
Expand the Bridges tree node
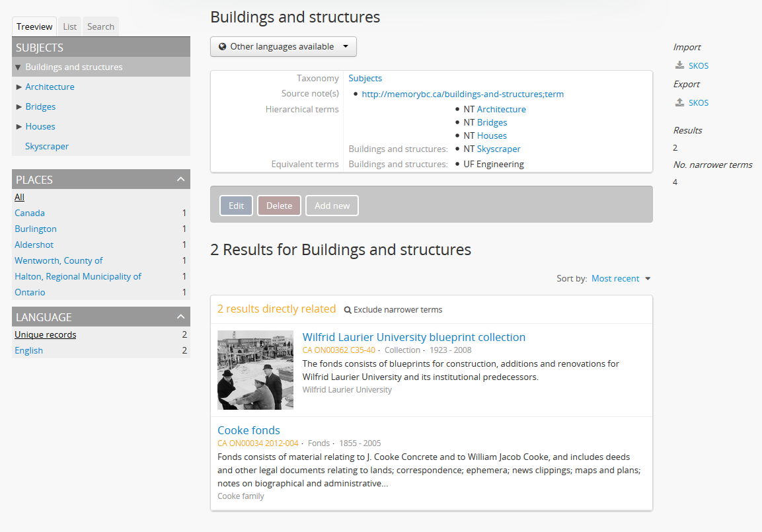click(x=17, y=106)
